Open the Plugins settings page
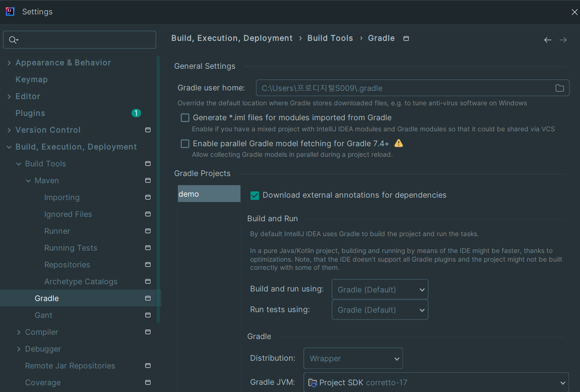 30,113
